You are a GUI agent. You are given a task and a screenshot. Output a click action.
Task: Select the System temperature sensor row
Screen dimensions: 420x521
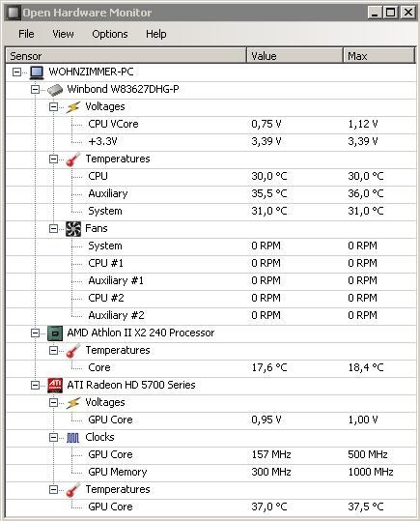pos(210,212)
